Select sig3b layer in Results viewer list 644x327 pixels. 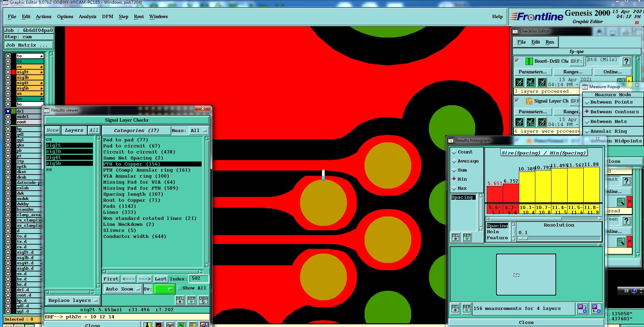point(69,151)
